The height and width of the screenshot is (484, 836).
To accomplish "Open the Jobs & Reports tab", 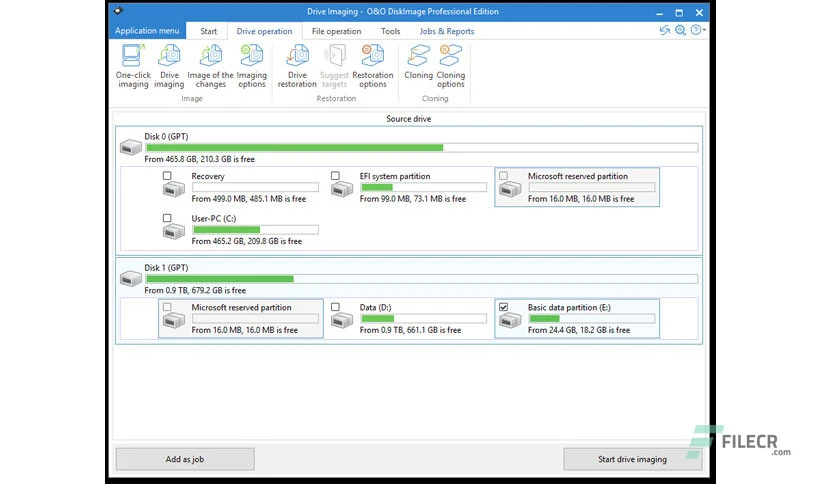I will 447,31.
